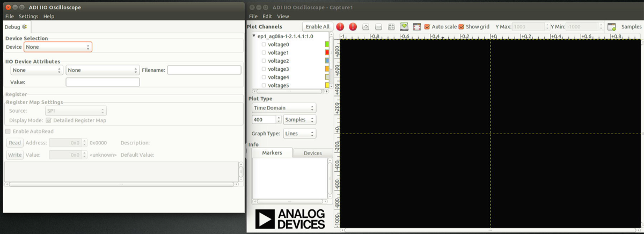
Task: Open the Device selection dropdown
Action: tap(58, 47)
